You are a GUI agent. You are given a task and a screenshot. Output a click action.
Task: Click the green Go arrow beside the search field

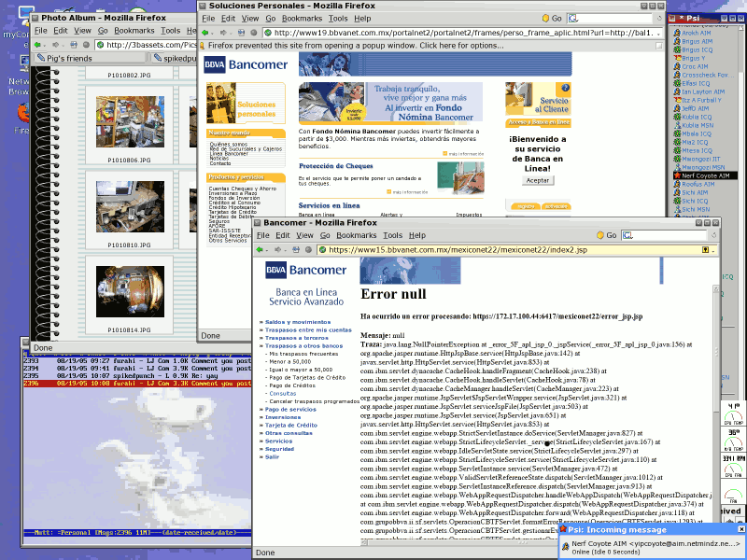tap(600, 235)
